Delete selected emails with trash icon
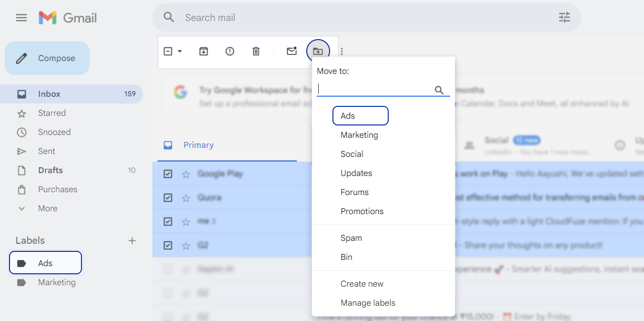Screen dimensions: 644x321 click(x=256, y=51)
